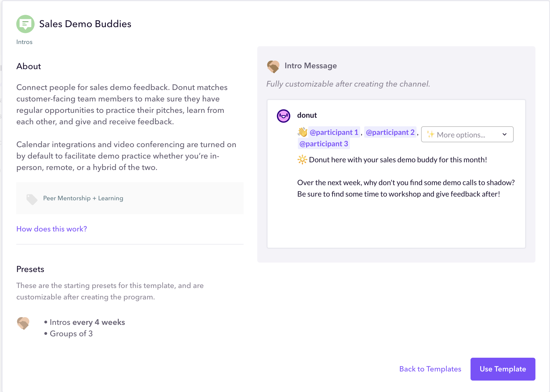Click the starting presets description text
The image size is (550, 392).
110,291
